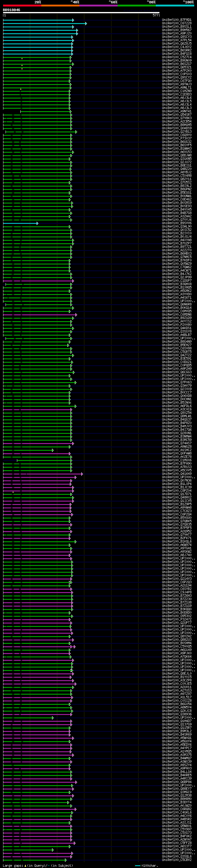Click UniRef100_B4FQ18 label
The width and height of the screenshot is (197, 868).
click(177, 54)
